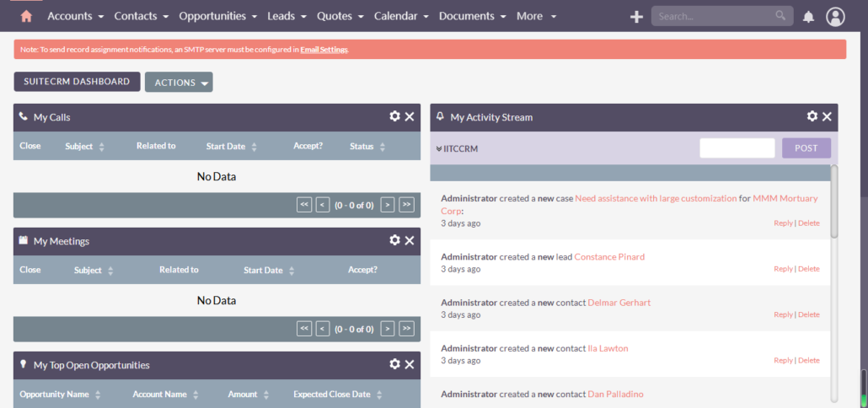The height and width of the screenshot is (408, 868).
Task: Collapse the IITCCRM stream section
Action: pyautogui.click(x=440, y=148)
